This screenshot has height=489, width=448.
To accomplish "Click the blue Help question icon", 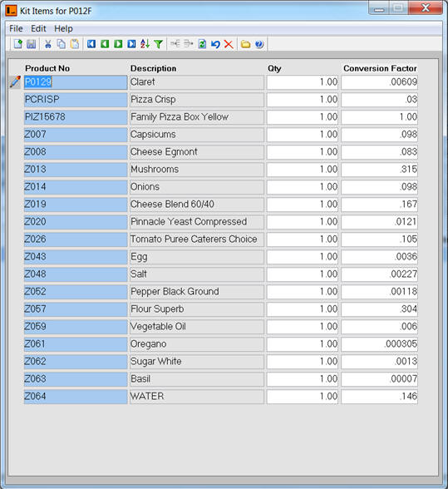I will pyautogui.click(x=259, y=44).
